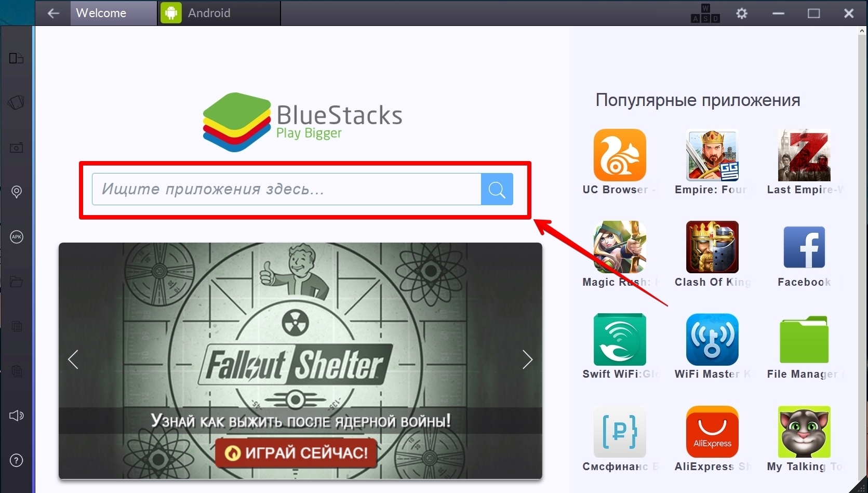Open the Empire: Four Kingdoms app icon
Viewport: 868px width, 493px height.
(x=712, y=155)
